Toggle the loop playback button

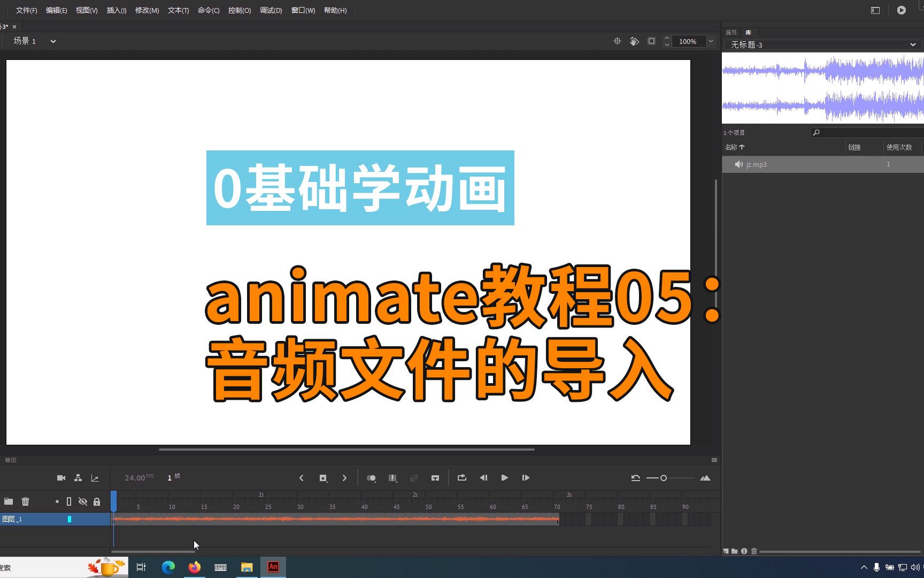click(462, 477)
